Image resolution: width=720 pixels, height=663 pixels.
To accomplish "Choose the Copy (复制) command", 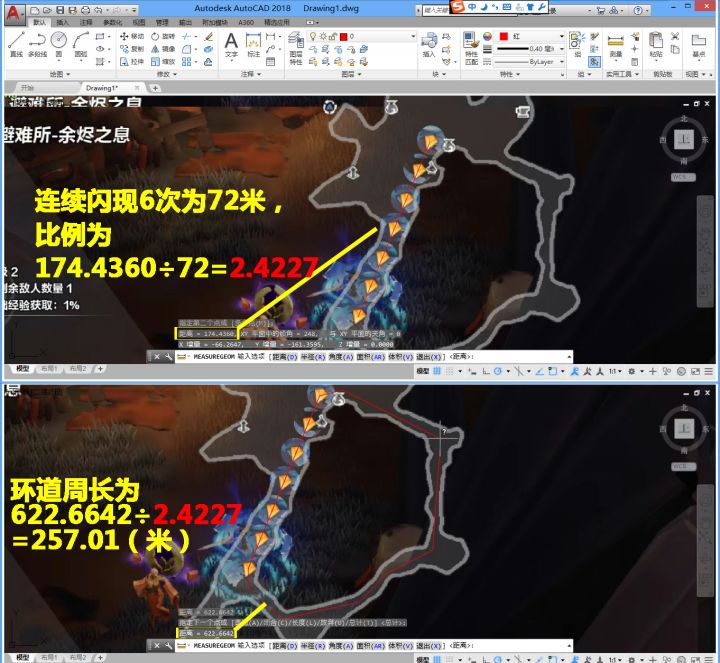I will [x=132, y=49].
